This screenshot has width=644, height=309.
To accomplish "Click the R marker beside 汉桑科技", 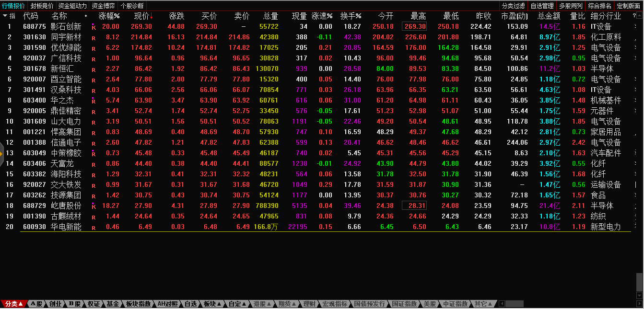I will pos(94,91).
